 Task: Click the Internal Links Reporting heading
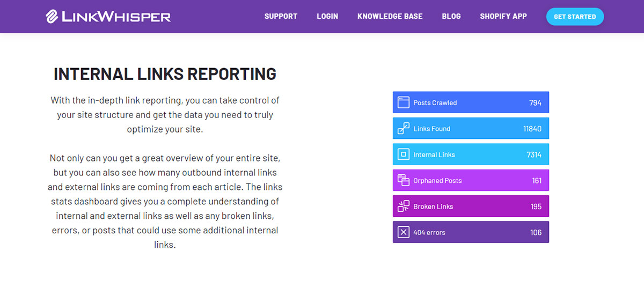[x=165, y=74]
